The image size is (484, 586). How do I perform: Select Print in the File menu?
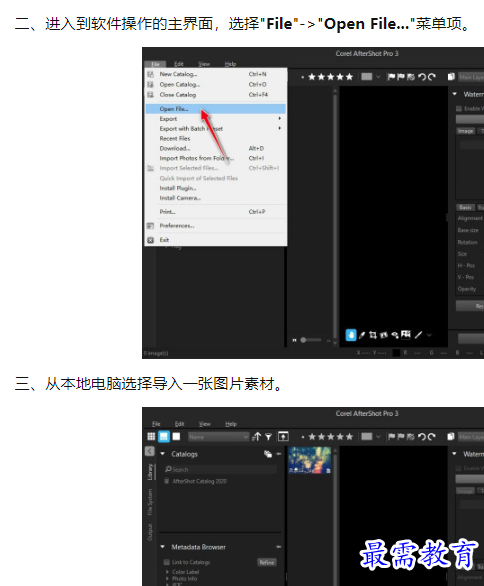[x=215, y=212]
